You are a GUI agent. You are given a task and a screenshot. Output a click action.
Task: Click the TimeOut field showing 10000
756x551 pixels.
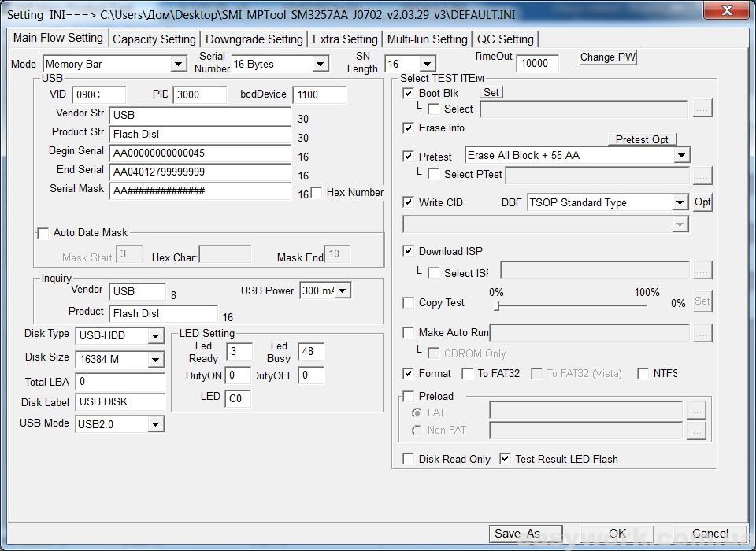(538, 63)
